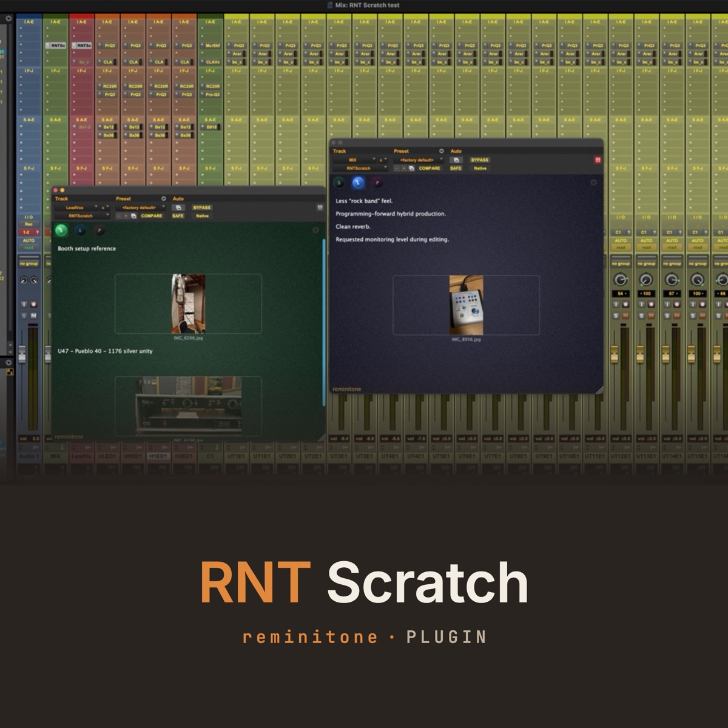Open MIX track selector dropdown

[354, 160]
